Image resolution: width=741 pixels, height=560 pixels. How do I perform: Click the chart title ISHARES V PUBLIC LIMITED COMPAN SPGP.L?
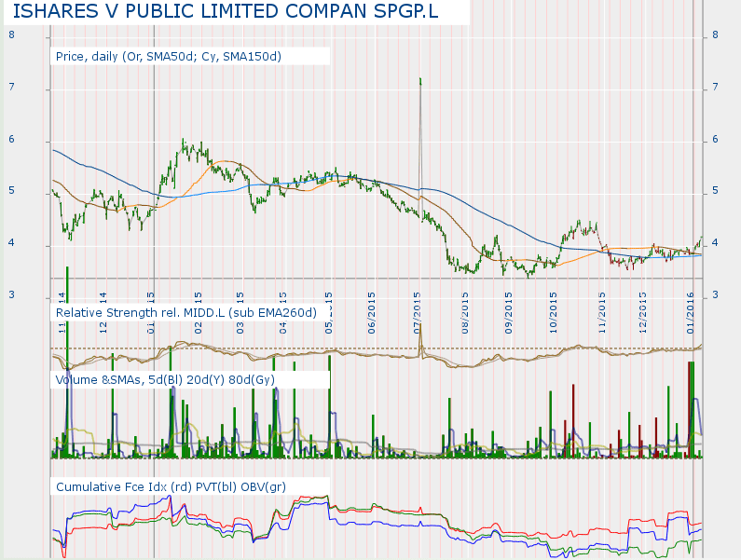(226, 11)
